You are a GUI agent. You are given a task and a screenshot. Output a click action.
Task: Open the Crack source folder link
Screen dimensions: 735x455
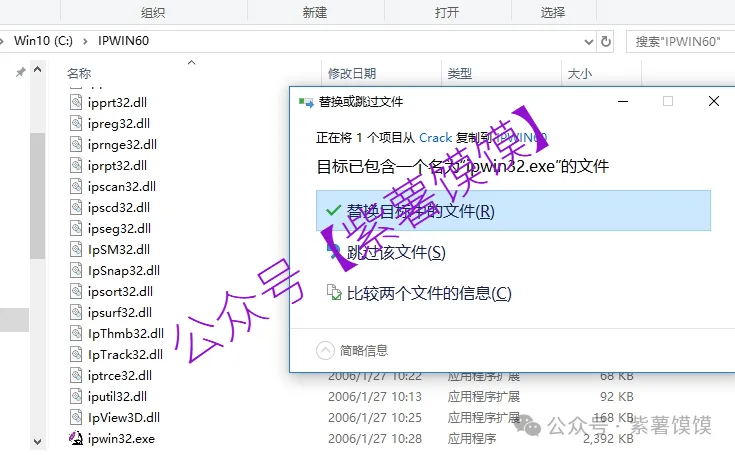coord(435,137)
